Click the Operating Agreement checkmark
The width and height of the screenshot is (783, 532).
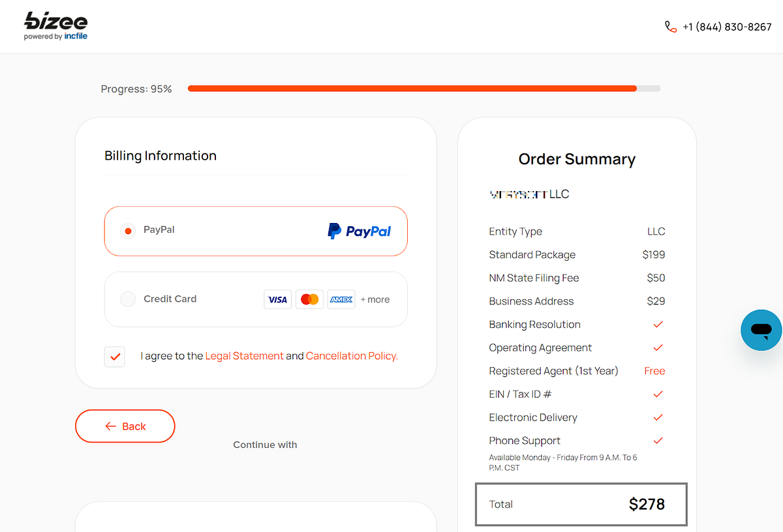(658, 347)
